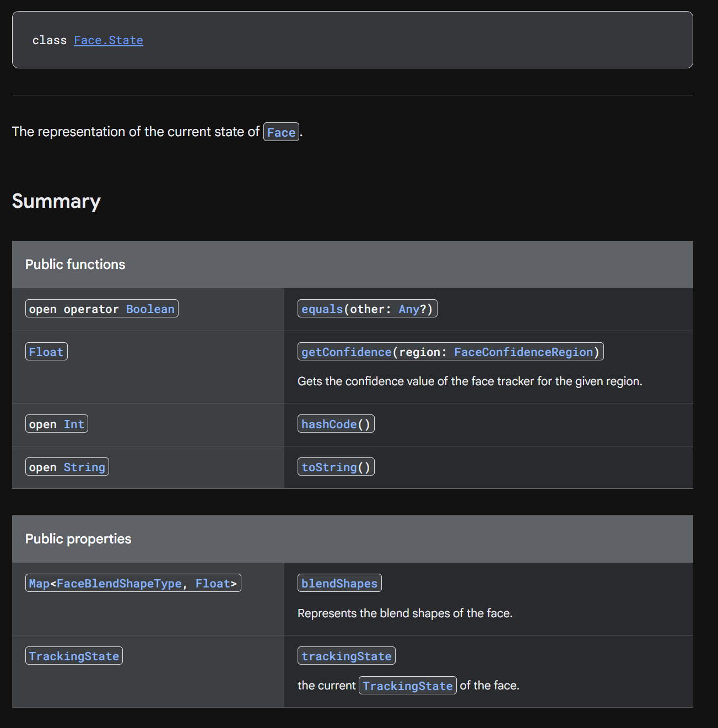Click the Face.State link in class declaration
Image resolution: width=718 pixels, height=728 pixels.
[x=109, y=40]
